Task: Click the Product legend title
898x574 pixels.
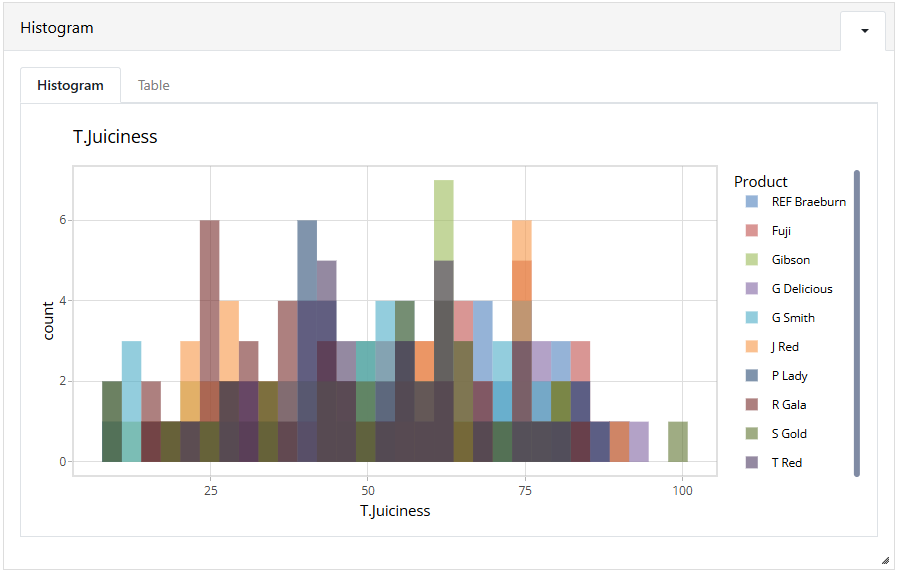Action: 761,182
